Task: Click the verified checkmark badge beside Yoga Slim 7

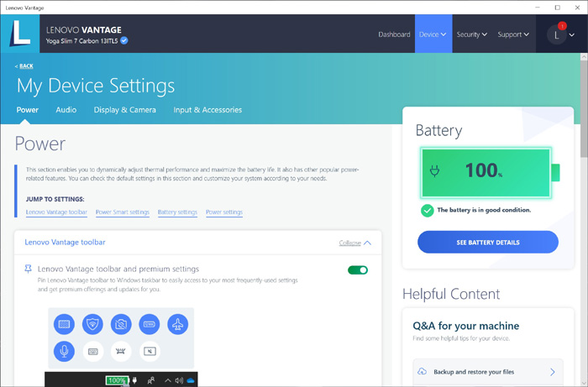Action: tap(124, 41)
